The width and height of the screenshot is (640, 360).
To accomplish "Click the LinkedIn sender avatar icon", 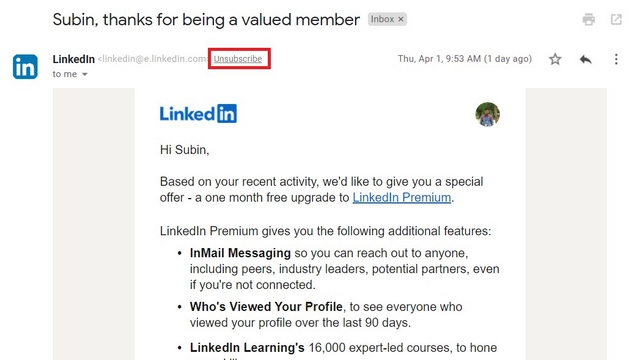I will point(25,67).
